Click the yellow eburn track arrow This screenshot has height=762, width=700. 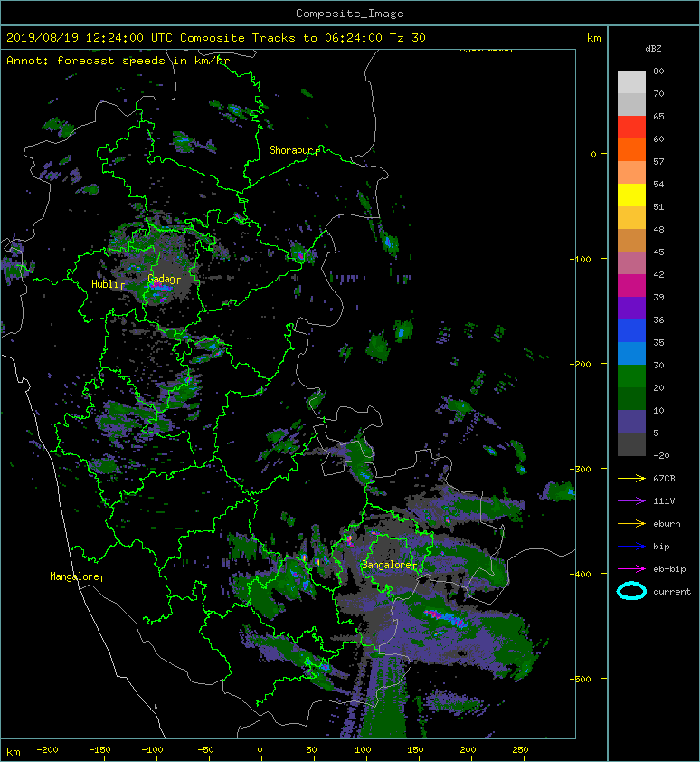(631, 523)
